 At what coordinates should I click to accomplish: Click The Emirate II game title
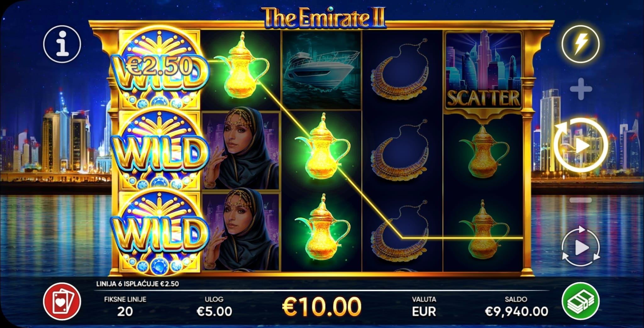(323, 17)
